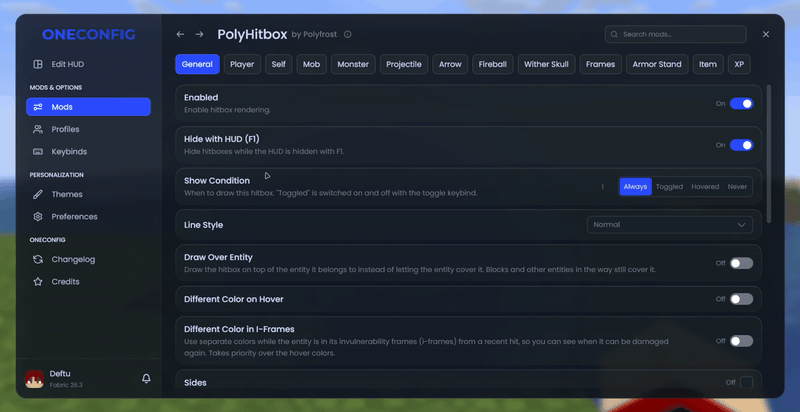800x412 pixels.
Task: Enable Draw Over Entity toggle
Action: point(741,263)
